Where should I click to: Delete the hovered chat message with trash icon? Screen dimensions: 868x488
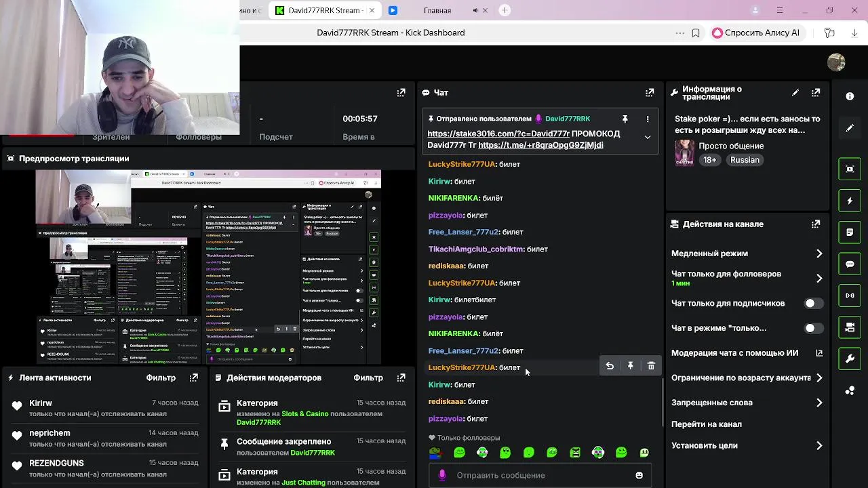click(651, 366)
